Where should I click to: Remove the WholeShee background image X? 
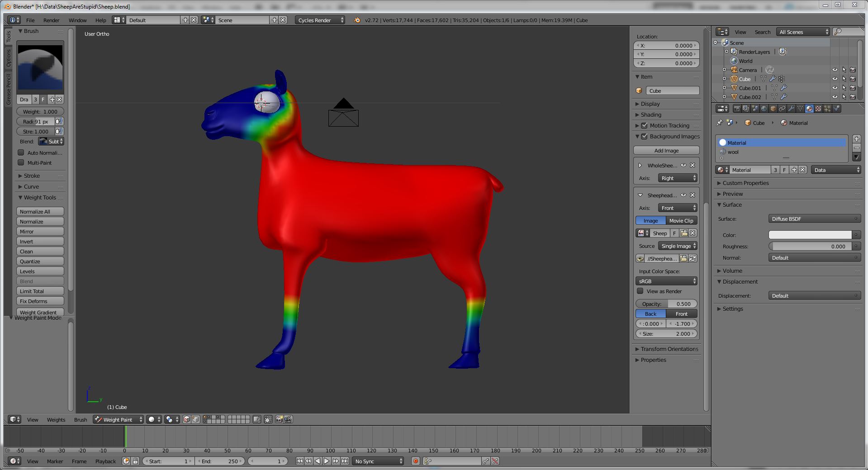(x=693, y=165)
